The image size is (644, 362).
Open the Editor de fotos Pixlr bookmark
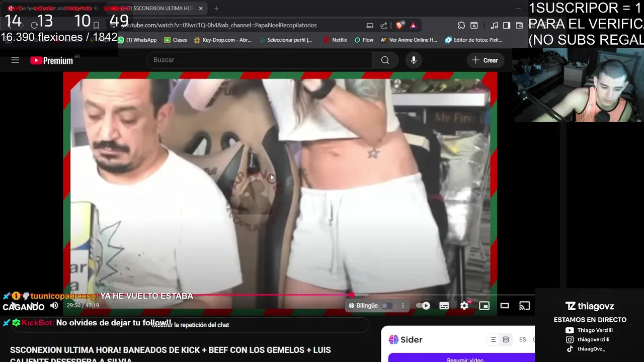[474, 40]
